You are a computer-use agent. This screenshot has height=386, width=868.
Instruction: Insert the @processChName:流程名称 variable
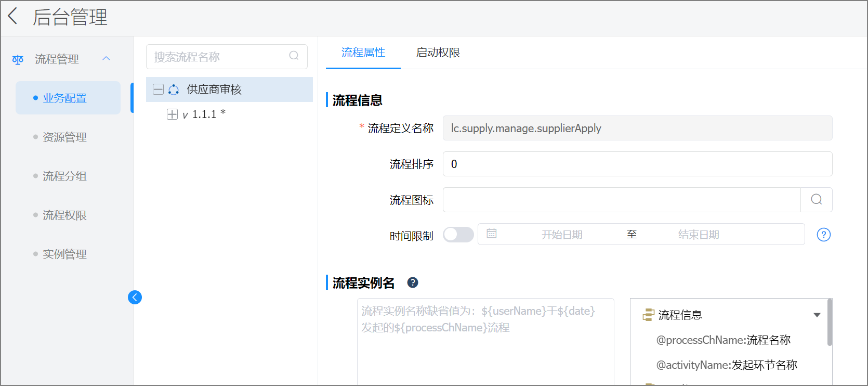[722, 340]
